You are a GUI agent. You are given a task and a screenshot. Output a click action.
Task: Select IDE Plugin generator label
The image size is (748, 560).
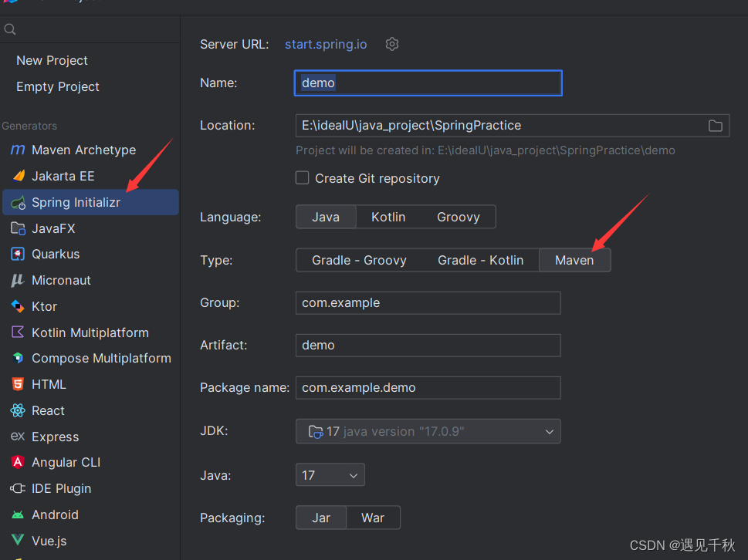point(61,488)
